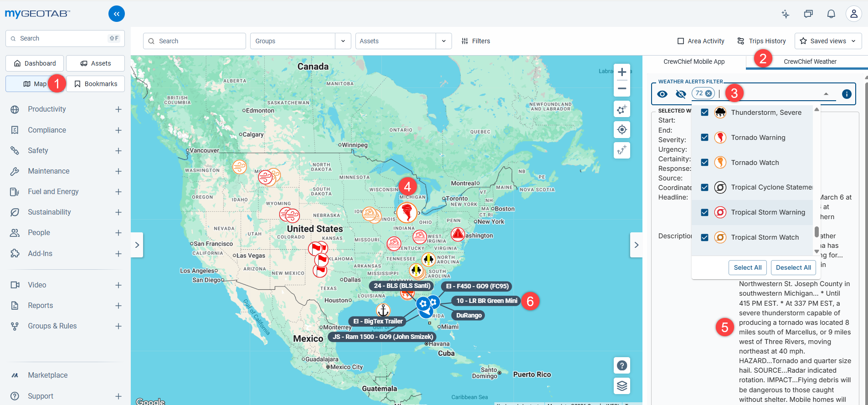Hide weather alerts with crossed-eye icon

tap(681, 94)
